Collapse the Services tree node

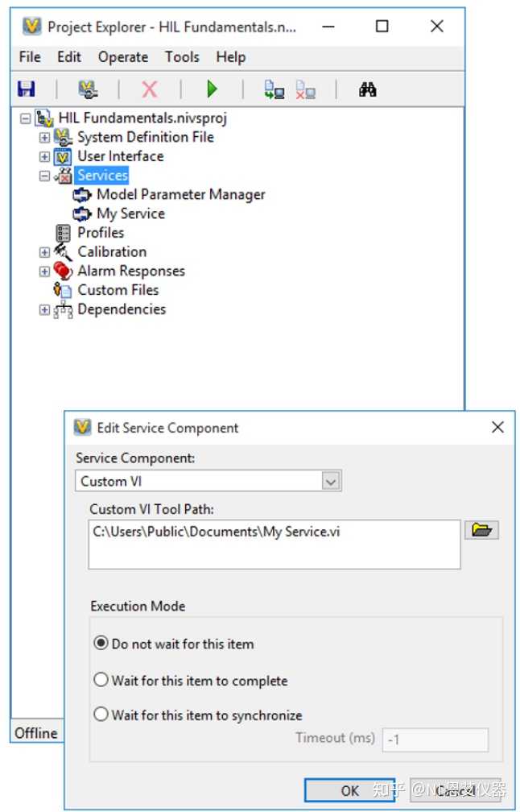[x=45, y=176]
